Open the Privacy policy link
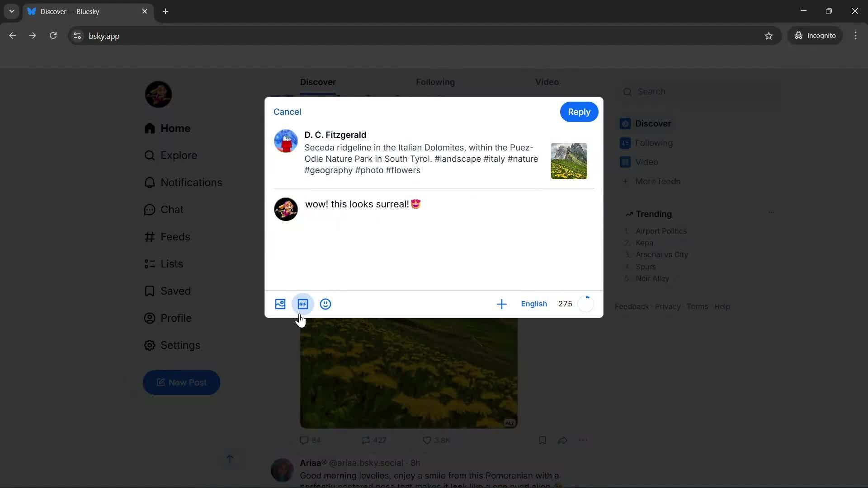868x488 pixels. click(x=667, y=306)
